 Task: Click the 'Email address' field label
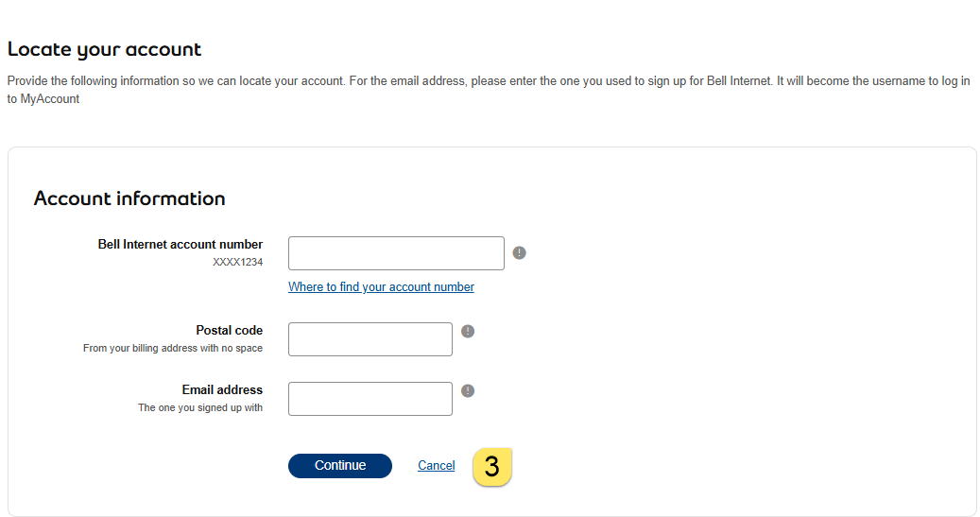click(x=222, y=389)
